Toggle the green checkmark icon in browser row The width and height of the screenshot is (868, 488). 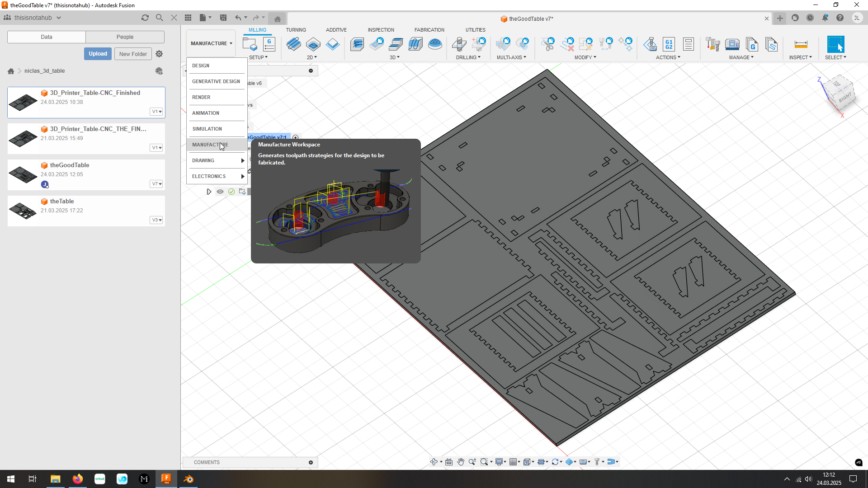pos(231,192)
